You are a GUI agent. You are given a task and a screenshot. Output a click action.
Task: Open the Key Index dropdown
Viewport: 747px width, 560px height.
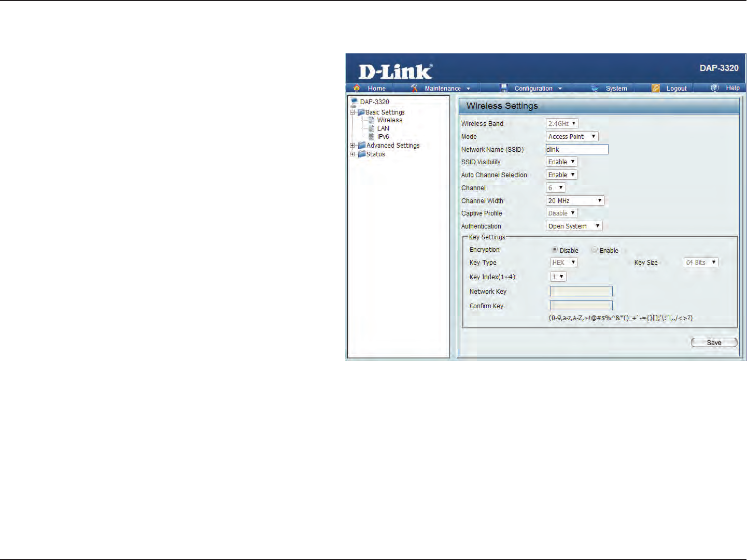tap(558, 277)
